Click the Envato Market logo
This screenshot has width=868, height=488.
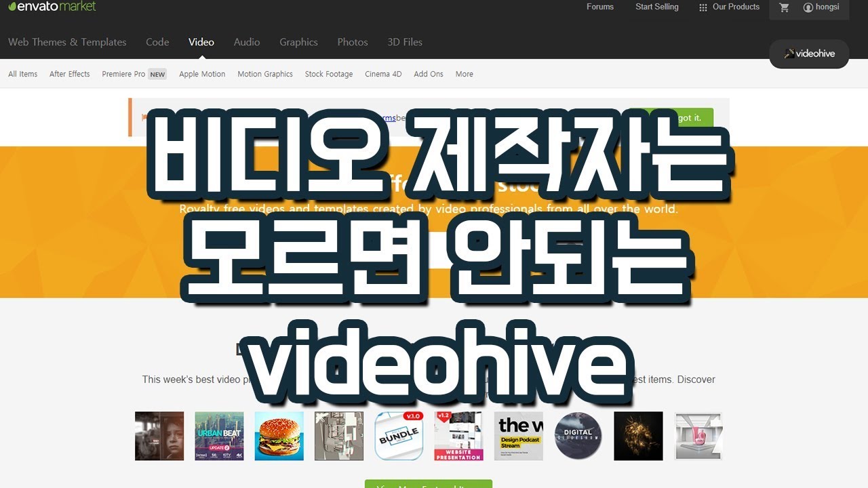click(52, 7)
